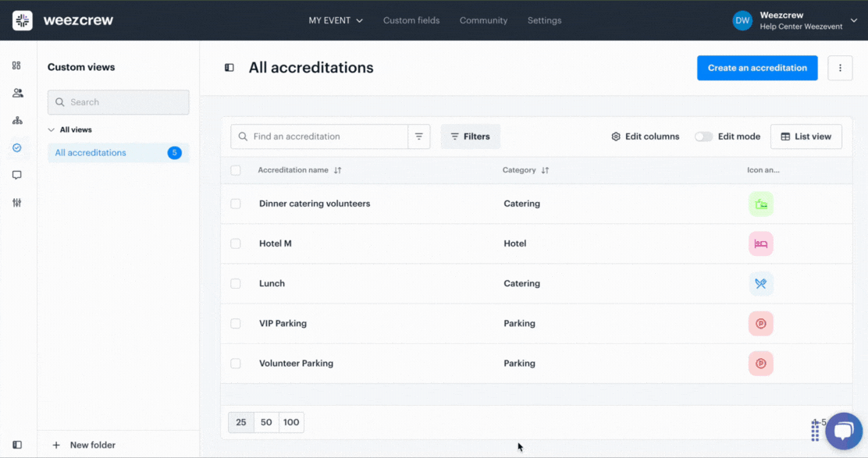Tick the select-all header checkbox
This screenshot has width=868, height=458.
(x=236, y=170)
